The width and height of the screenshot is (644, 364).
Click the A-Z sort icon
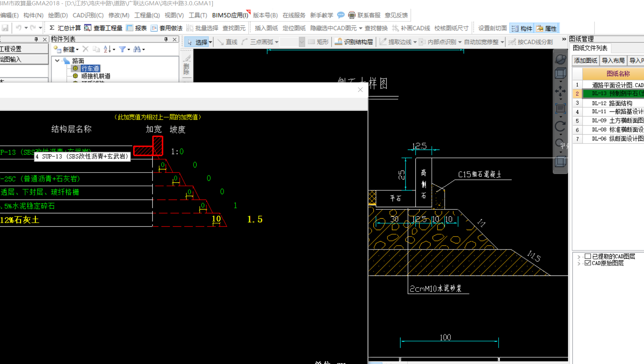click(x=107, y=49)
